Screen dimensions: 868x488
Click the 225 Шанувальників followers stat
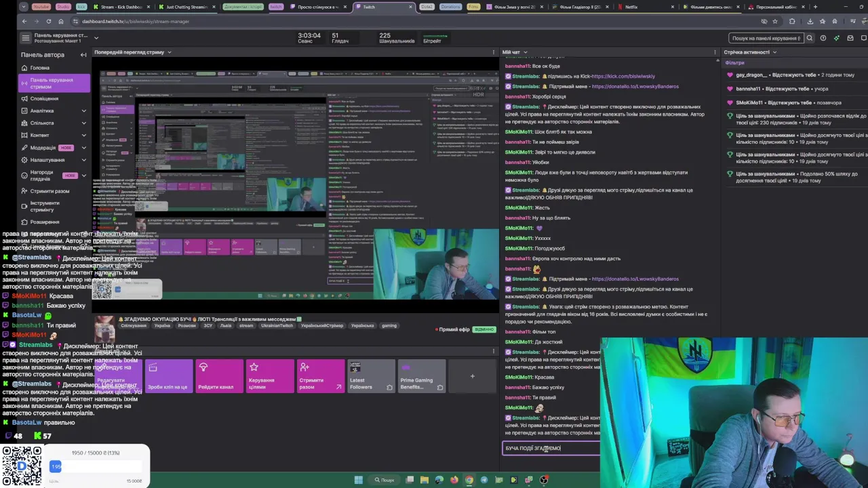397,38
